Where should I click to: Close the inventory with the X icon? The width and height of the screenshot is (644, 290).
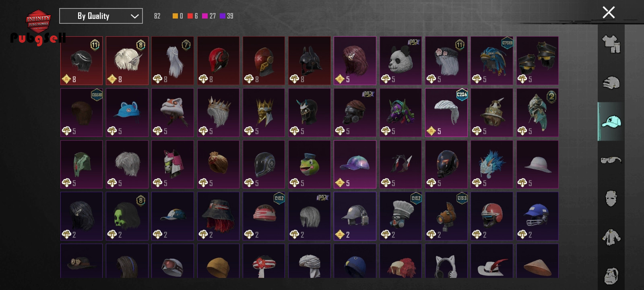[x=609, y=12]
